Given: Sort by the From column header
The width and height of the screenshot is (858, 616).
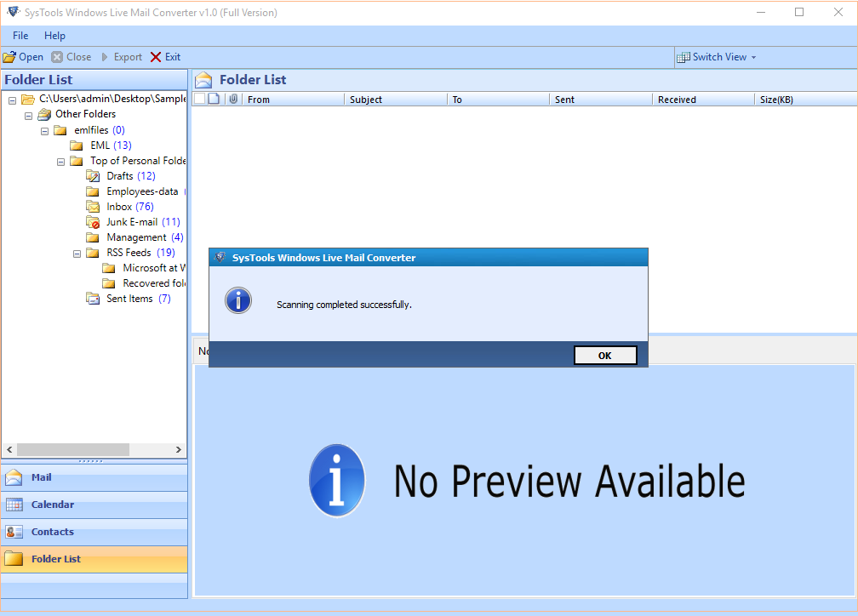Looking at the screenshot, I should pyautogui.click(x=292, y=100).
